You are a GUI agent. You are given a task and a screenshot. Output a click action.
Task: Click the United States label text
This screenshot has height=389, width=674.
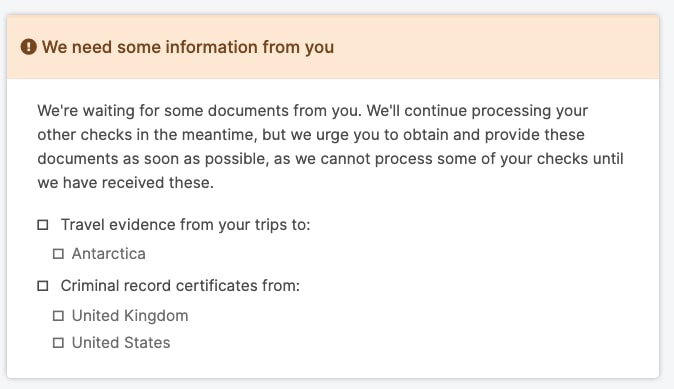[x=121, y=343]
